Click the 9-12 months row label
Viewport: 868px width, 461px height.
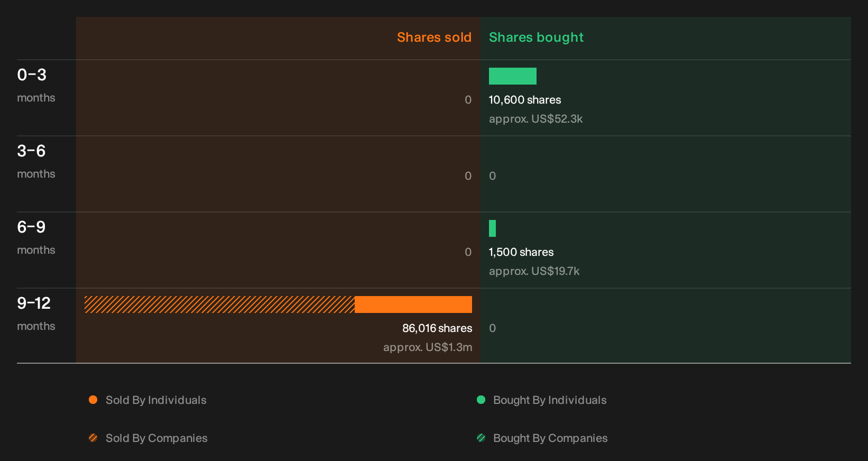pyautogui.click(x=36, y=314)
